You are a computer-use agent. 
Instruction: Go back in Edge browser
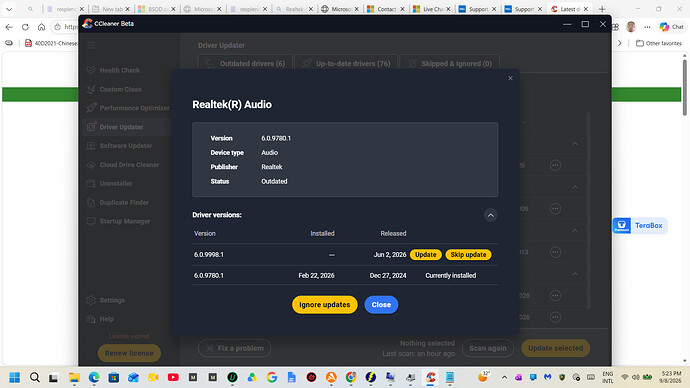pos(9,27)
